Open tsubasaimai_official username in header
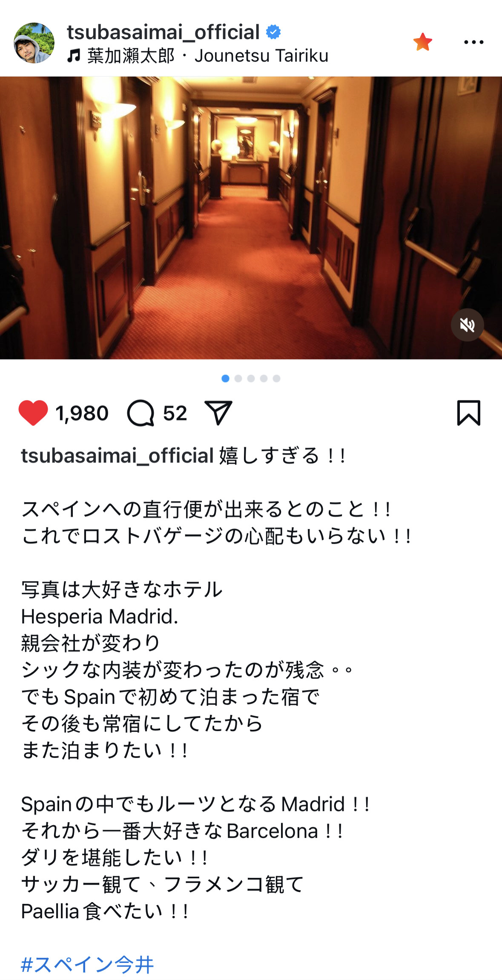Image resolution: width=502 pixels, height=980 pixels. [164, 32]
